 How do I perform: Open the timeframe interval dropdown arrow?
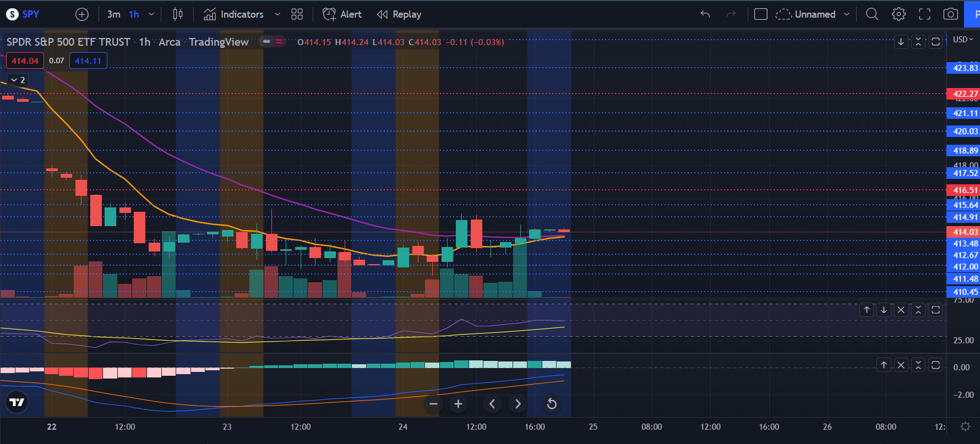[x=151, y=14]
